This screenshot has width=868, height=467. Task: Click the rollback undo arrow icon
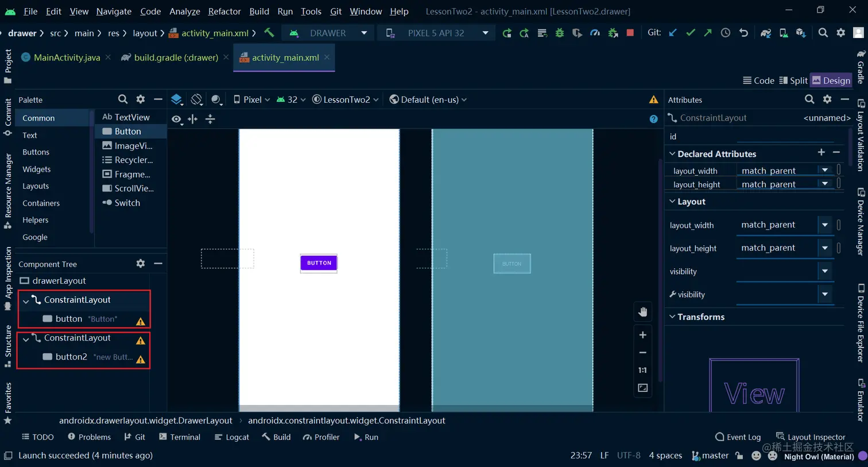(x=743, y=33)
